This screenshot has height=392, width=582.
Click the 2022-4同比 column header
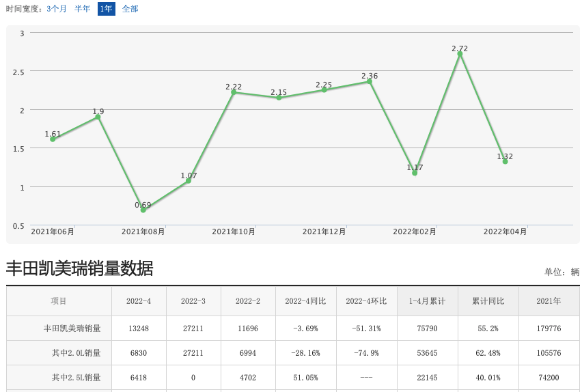tap(306, 301)
